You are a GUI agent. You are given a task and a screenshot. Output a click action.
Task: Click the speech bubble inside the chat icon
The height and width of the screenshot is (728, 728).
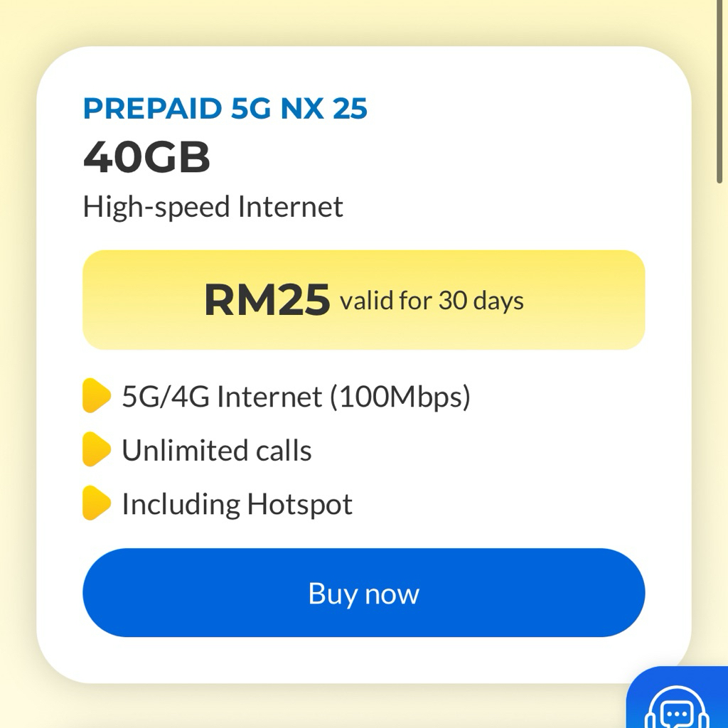click(676, 713)
